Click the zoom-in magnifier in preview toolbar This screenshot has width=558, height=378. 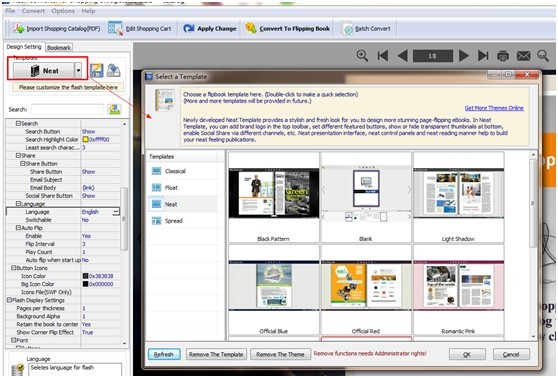pos(362,56)
